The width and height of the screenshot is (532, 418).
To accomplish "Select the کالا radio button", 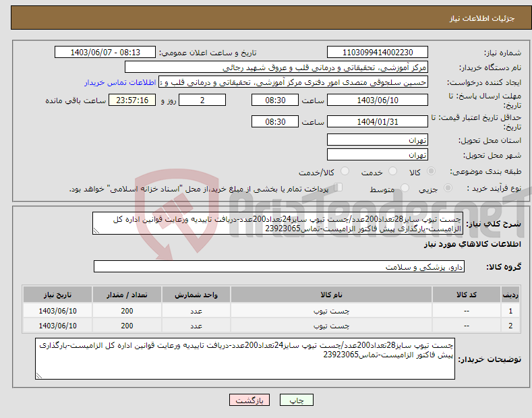I will [x=431, y=171].
